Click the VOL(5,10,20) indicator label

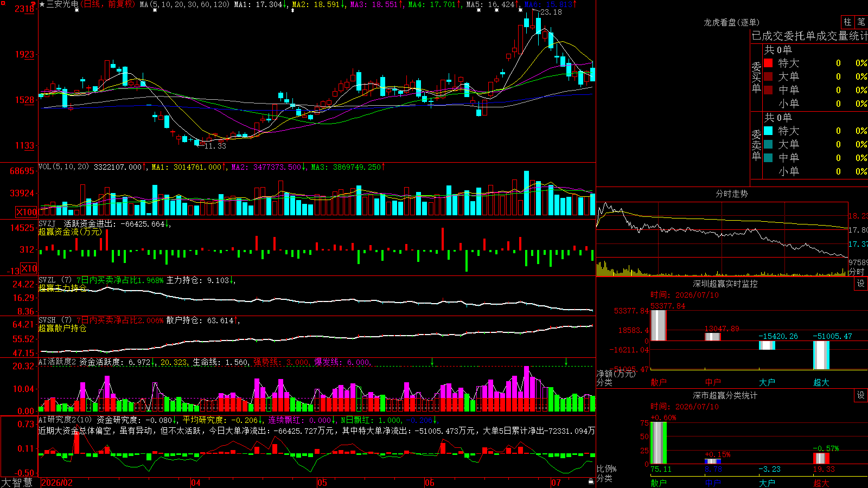(x=64, y=167)
